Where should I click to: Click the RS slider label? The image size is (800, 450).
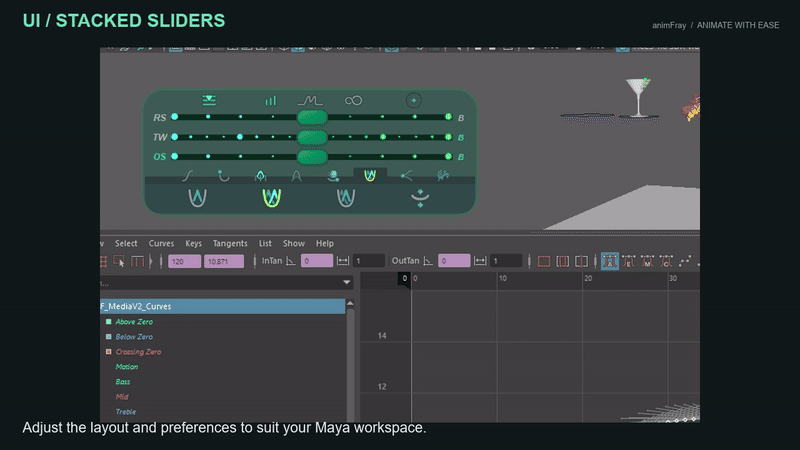(160, 118)
